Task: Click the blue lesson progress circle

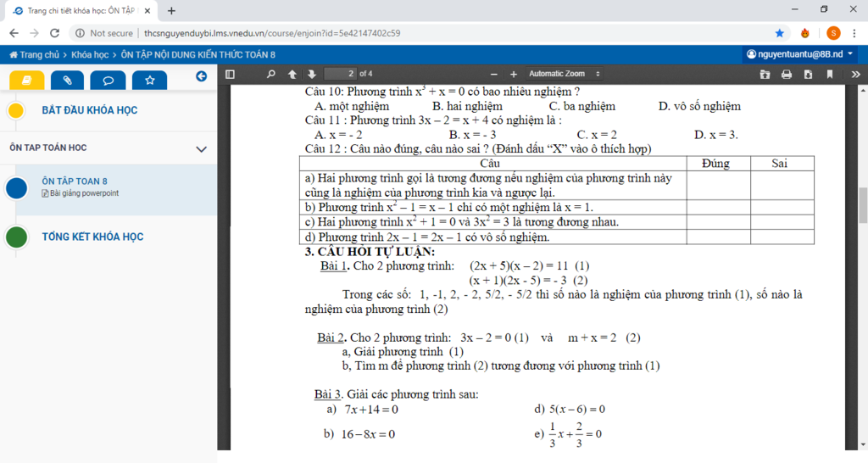Action: point(17,188)
